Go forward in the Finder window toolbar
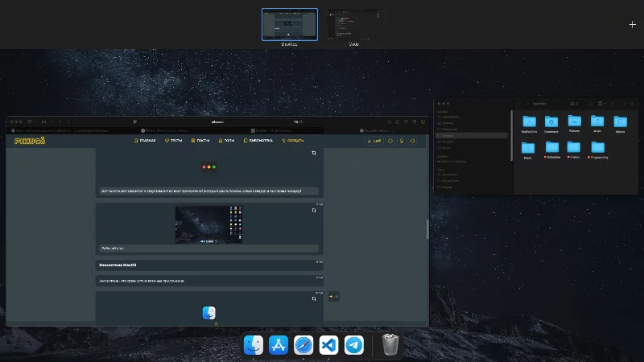Viewport: 644px width, 362px height. click(x=528, y=104)
